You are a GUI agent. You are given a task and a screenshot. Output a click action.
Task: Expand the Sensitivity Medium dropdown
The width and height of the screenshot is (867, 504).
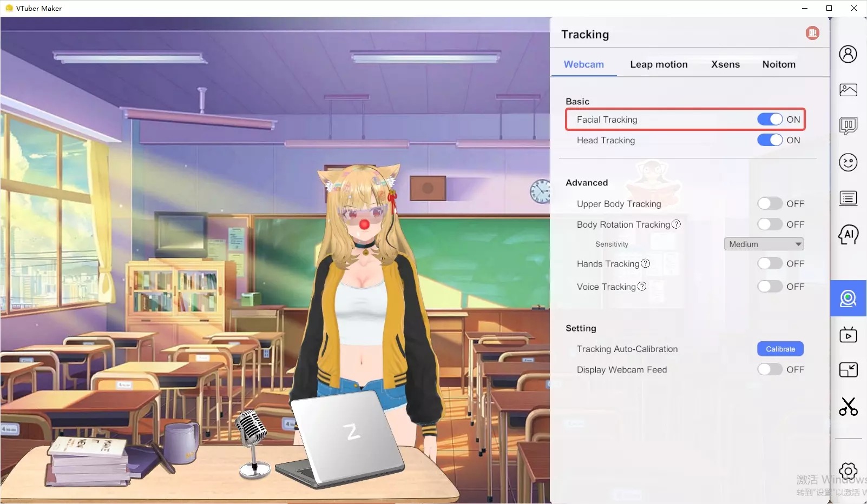coord(764,244)
